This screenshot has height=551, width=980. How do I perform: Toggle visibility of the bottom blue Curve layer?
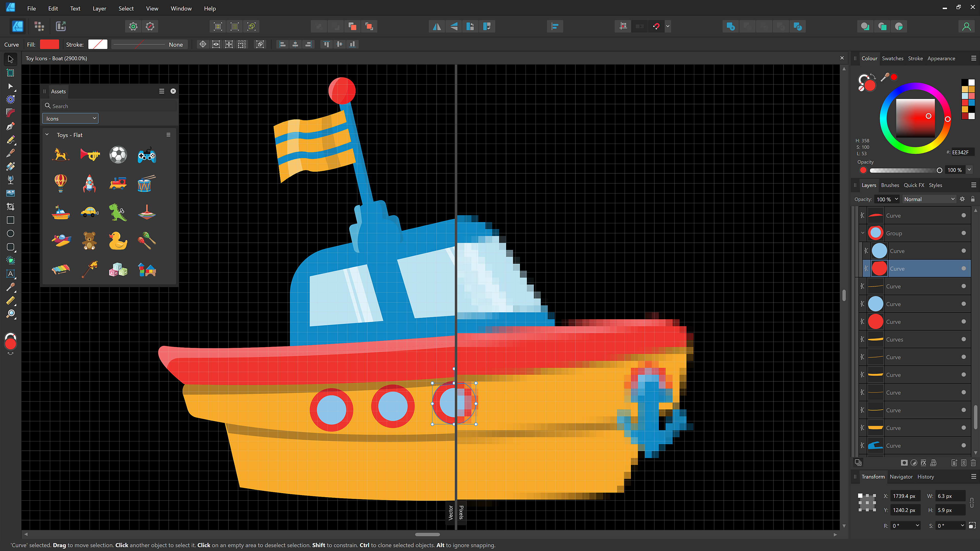point(964,445)
